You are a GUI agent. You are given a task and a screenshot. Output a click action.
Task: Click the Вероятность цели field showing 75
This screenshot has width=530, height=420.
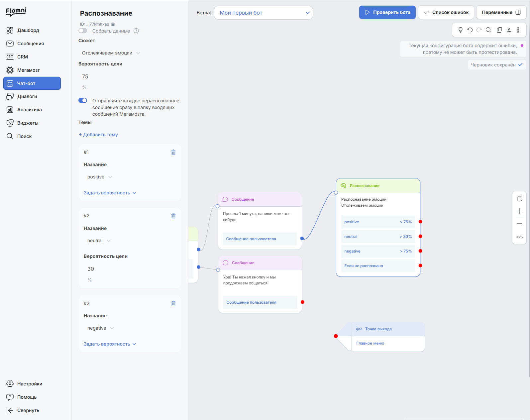(x=130, y=76)
